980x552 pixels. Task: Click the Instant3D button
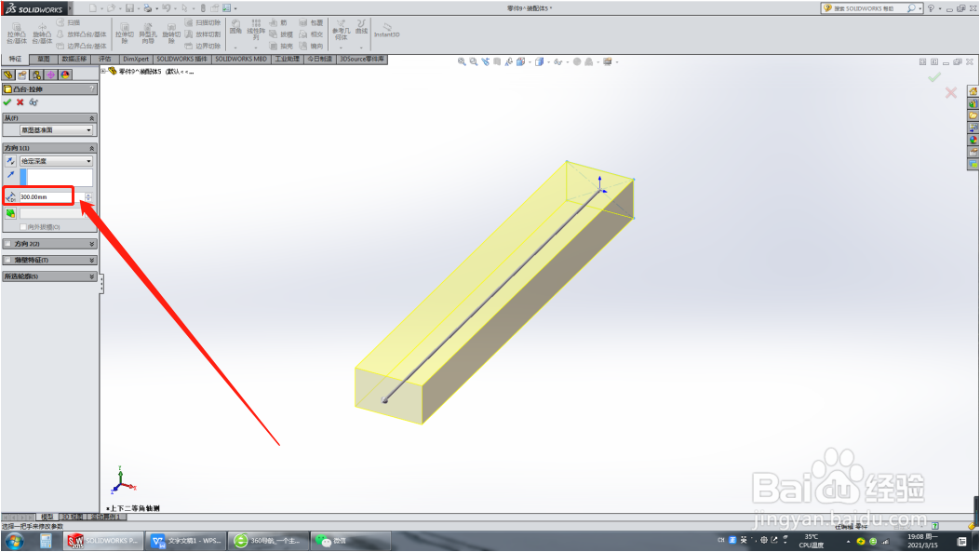coord(387,30)
